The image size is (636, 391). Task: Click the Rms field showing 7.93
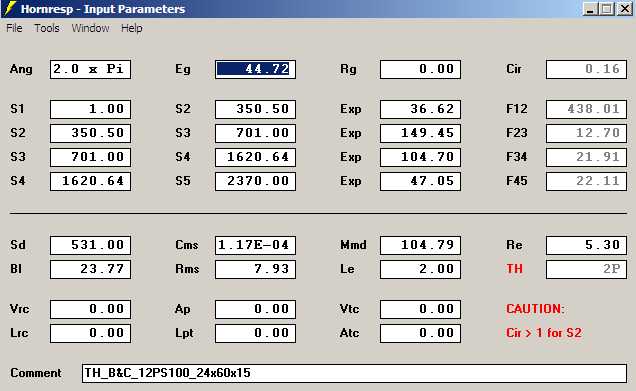(x=256, y=269)
